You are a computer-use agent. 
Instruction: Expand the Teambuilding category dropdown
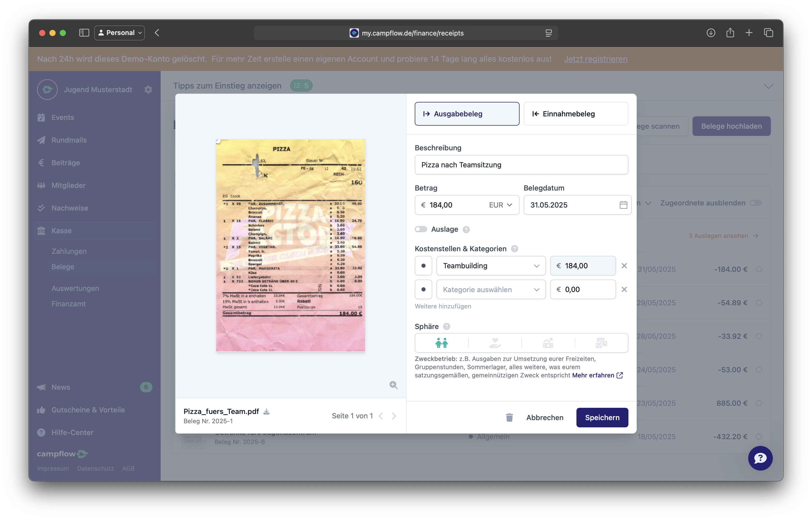click(491, 266)
